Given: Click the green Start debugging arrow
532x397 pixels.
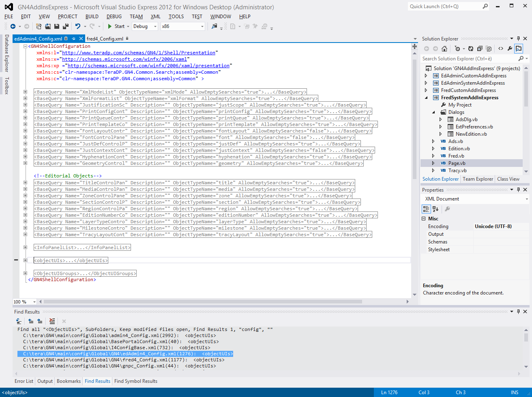Looking at the screenshot, I should tap(110, 26).
